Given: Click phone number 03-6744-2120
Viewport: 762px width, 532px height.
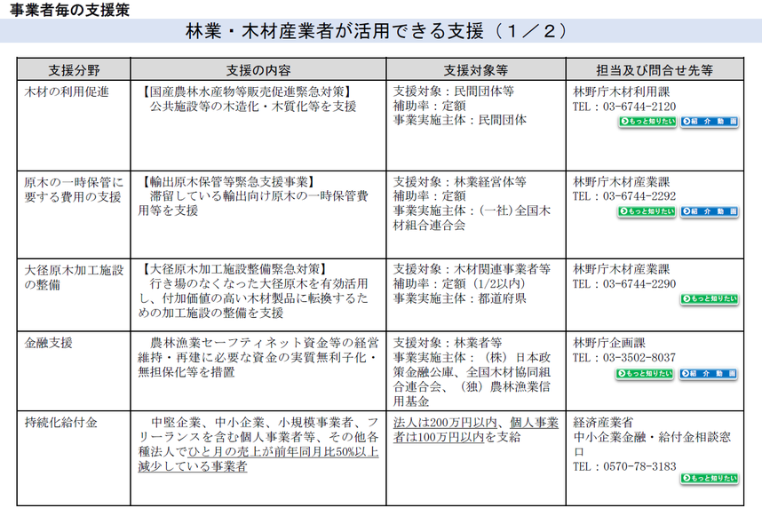Looking at the screenshot, I should click(639, 107).
